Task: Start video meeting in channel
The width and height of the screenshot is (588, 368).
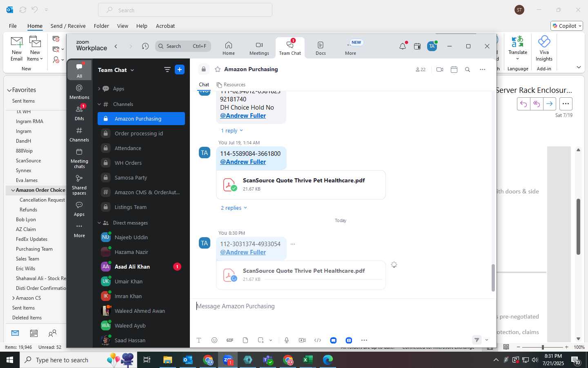Action: point(440,70)
